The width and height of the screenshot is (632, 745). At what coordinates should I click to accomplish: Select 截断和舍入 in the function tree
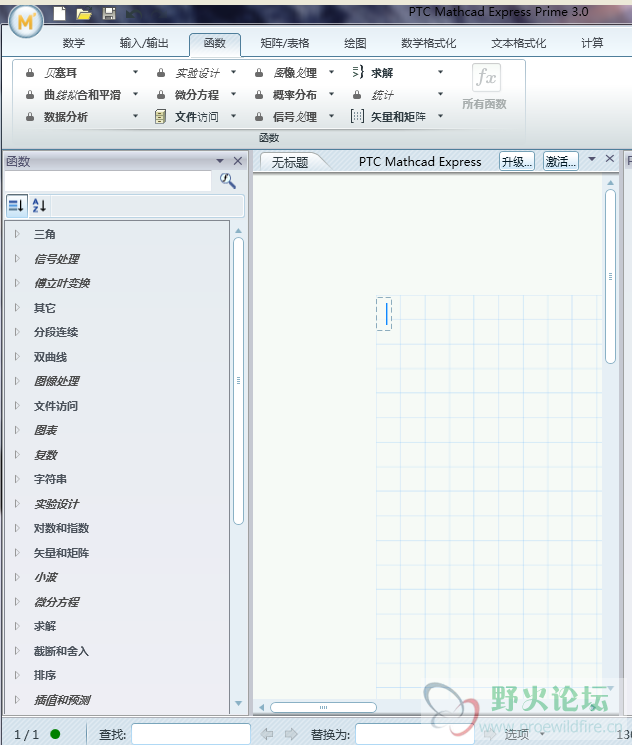click(61, 650)
